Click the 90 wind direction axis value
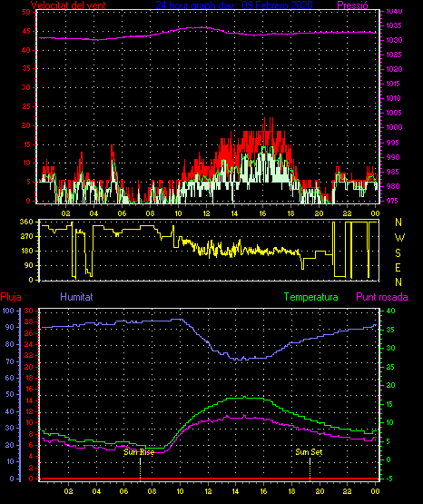This screenshot has width=423, height=504. pyautogui.click(x=28, y=265)
